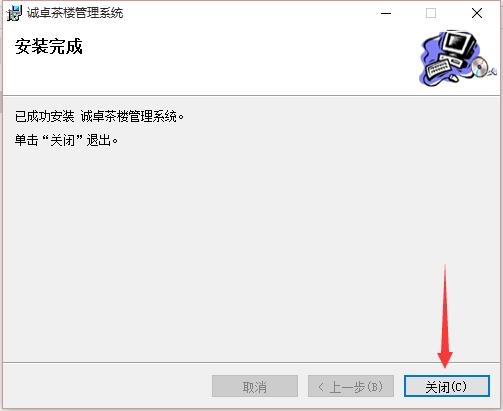This screenshot has height=411, width=503.
Task: Click the grayed-out 取消 button
Action: pos(255,386)
